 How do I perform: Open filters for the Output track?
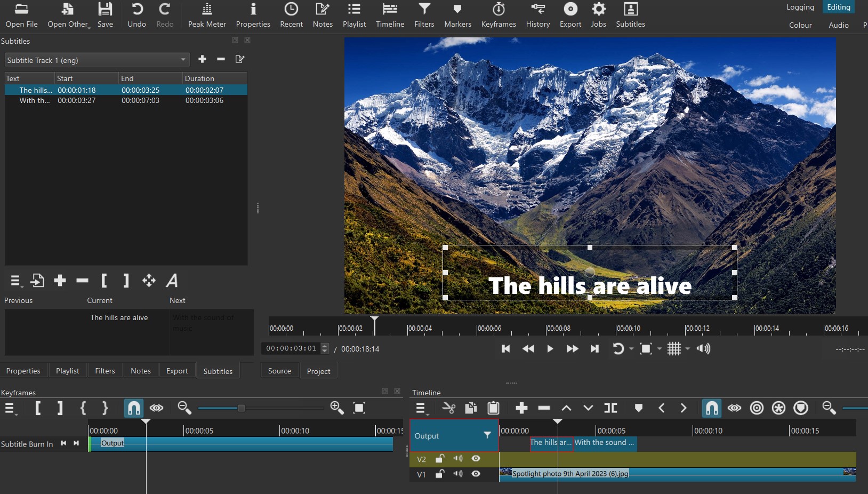coord(487,435)
